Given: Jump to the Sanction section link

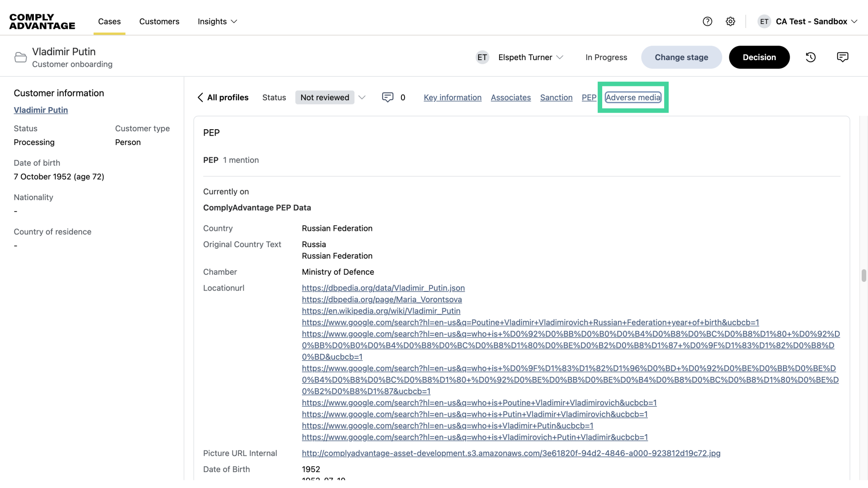Looking at the screenshot, I should (x=556, y=98).
